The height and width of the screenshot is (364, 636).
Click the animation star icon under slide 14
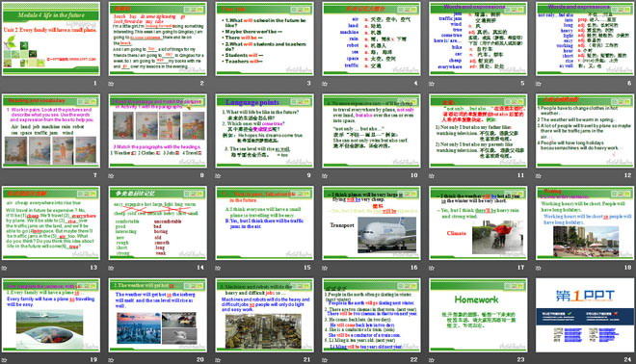pos(111,268)
